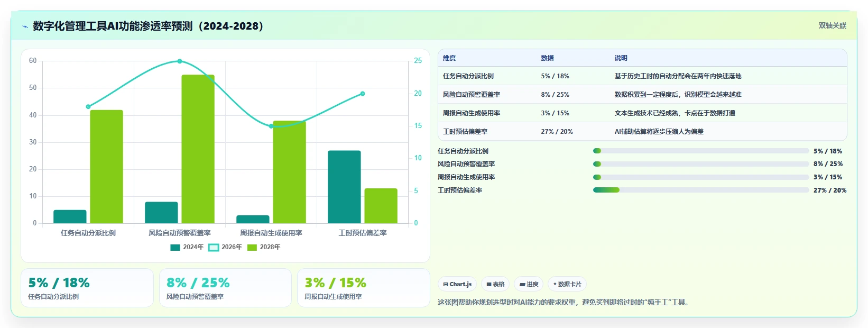
Task: Open the Chart.js chip
Action: coord(457,284)
